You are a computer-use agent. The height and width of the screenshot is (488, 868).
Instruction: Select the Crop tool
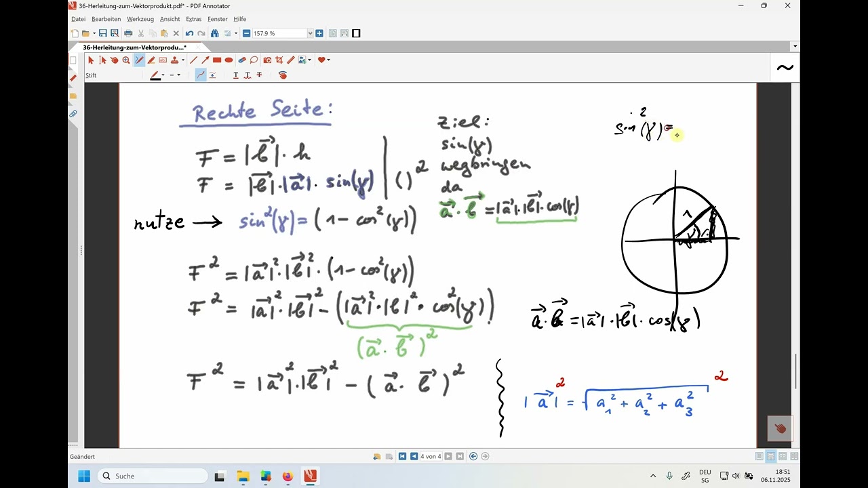pos(279,60)
